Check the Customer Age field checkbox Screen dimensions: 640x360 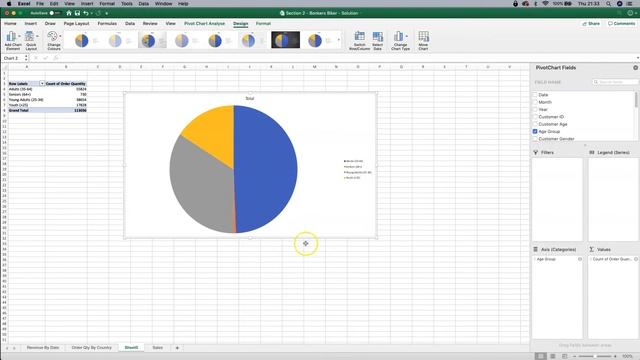tap(535, 124)
